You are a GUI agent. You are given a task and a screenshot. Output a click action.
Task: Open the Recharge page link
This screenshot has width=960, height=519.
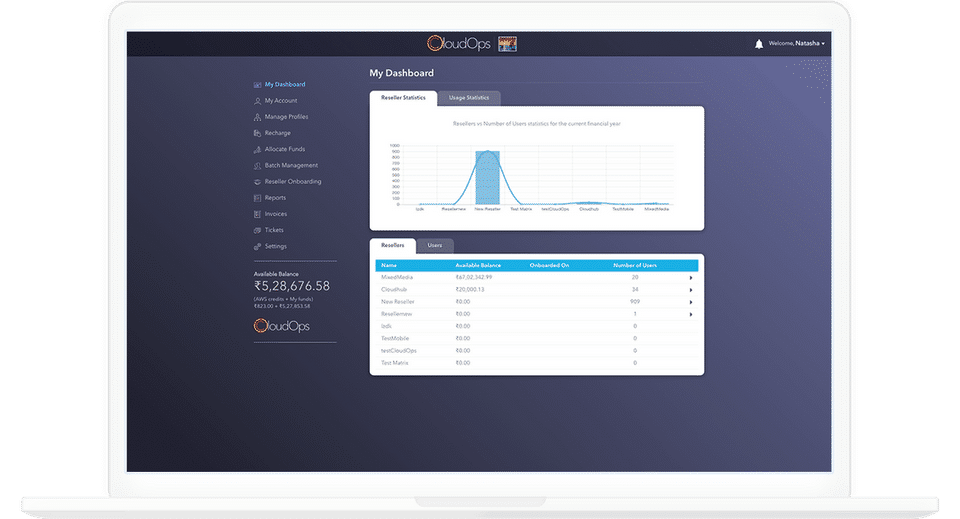[x=277, y=133]
